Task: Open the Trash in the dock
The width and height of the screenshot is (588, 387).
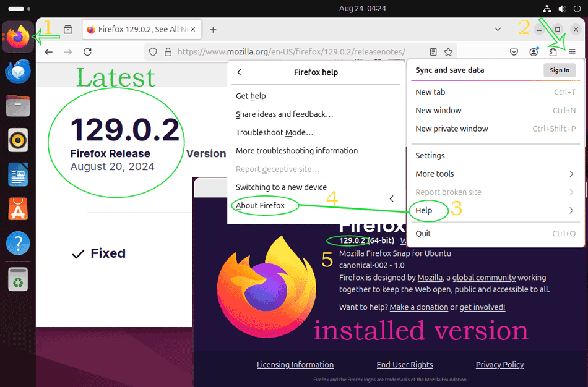Action: click(x=17, y=279)
